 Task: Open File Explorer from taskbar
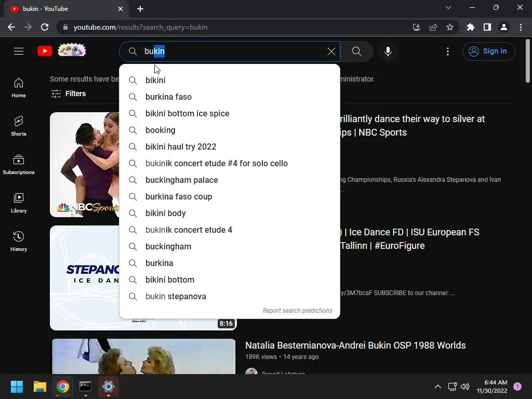[39, 387]
